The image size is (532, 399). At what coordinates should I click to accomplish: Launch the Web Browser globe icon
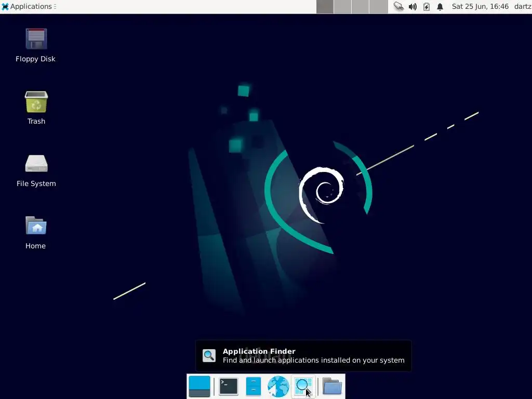point(278,387)
